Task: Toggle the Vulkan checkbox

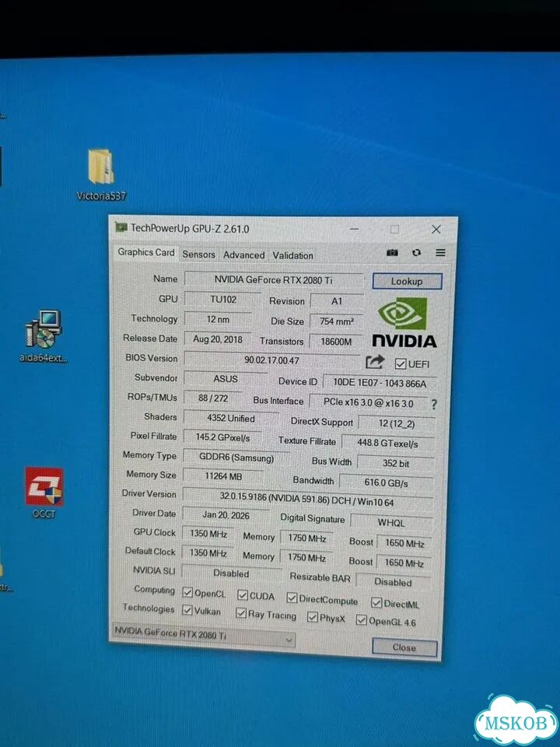Action: click(x=187, y=610)
